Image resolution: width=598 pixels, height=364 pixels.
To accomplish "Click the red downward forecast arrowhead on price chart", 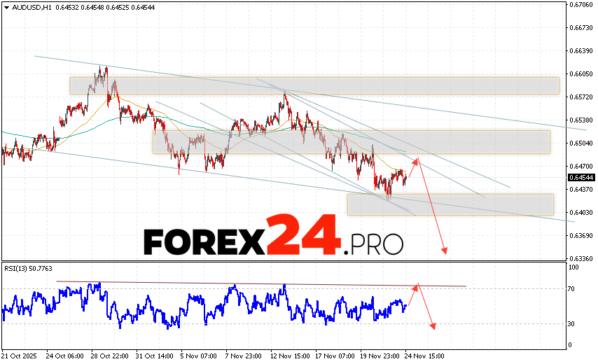I will click(443, 252).
